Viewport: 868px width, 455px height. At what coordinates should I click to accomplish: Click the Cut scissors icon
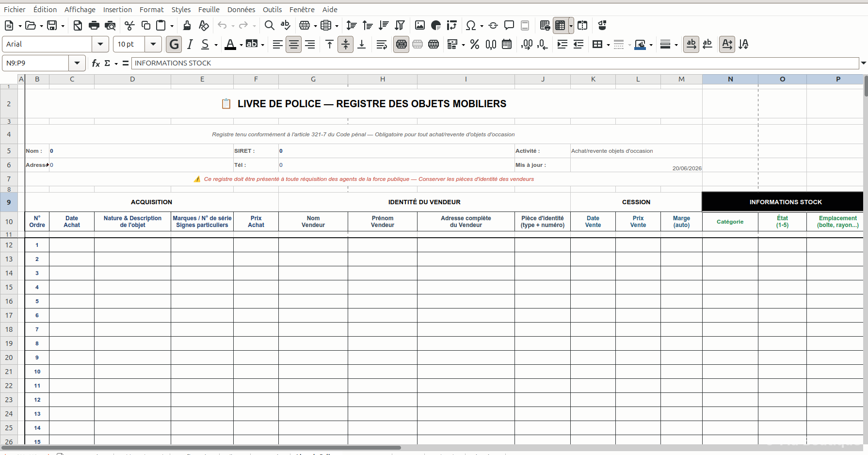click(x=129, y=25)
